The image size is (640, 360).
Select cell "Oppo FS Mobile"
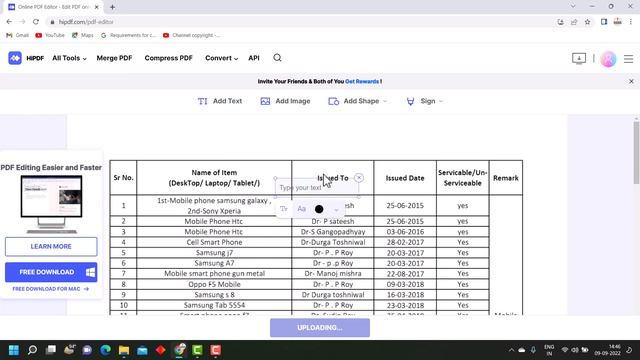pos(214,284)
